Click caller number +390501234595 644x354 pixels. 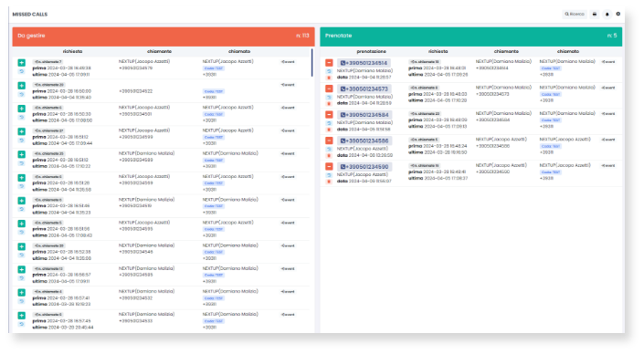(135, 229)
